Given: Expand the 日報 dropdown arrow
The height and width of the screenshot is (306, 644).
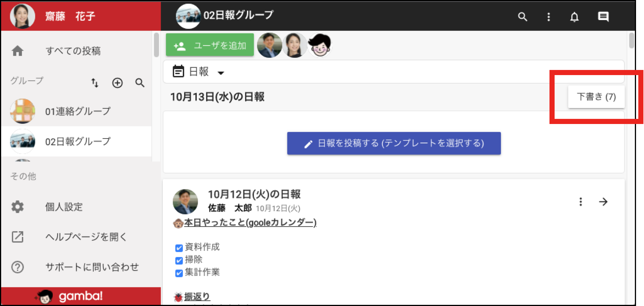Looking at the screenshot, I should 221,73.
